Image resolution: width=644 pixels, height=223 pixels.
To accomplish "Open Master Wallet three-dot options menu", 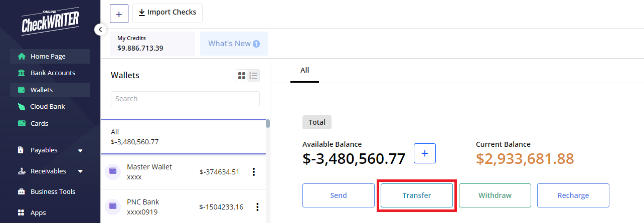I will pyautogui.click(x=253, y=172).
